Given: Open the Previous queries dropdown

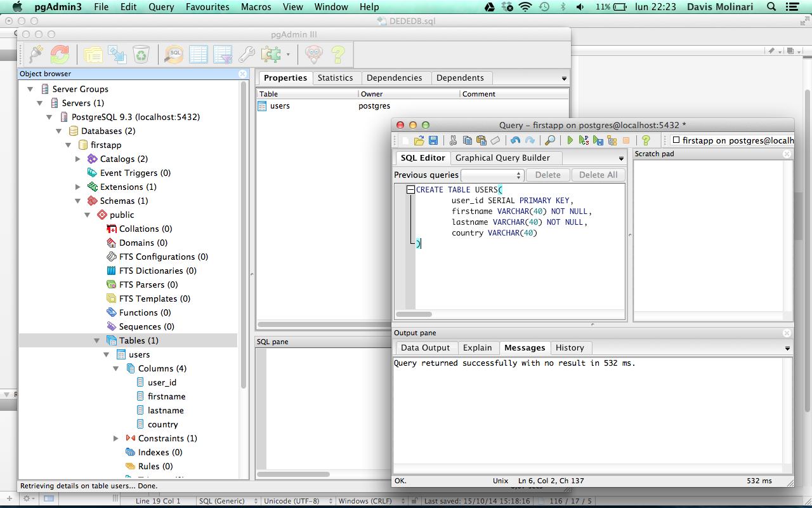Looking at the screenshot, I should click(492, 175).
